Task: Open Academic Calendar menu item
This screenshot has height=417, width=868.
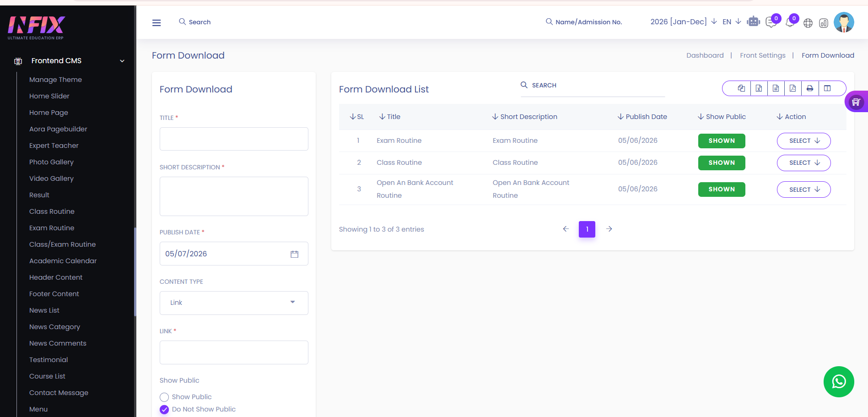Action: [63, 261]
